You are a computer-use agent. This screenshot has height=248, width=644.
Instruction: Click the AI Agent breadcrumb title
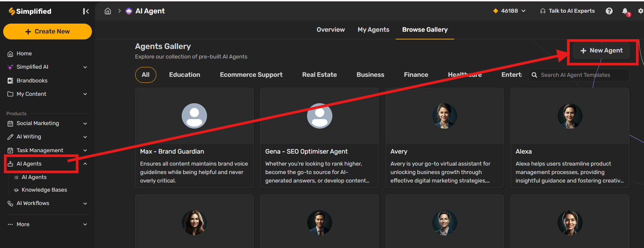[150, 11]
